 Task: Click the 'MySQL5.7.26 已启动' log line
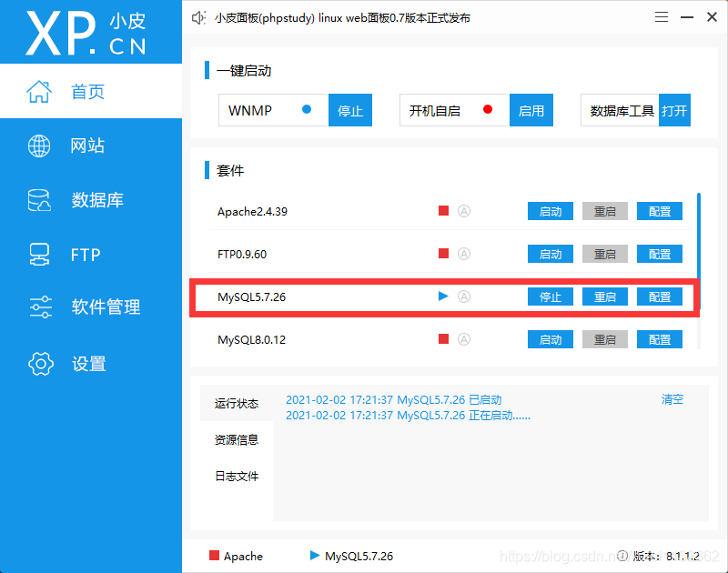[394, 400]
